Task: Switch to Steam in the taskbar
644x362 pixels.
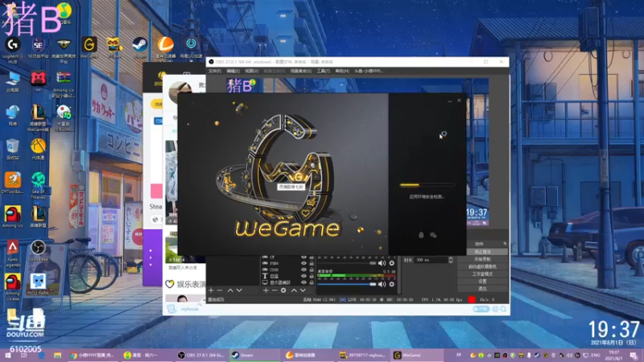Action: point(254,356)
